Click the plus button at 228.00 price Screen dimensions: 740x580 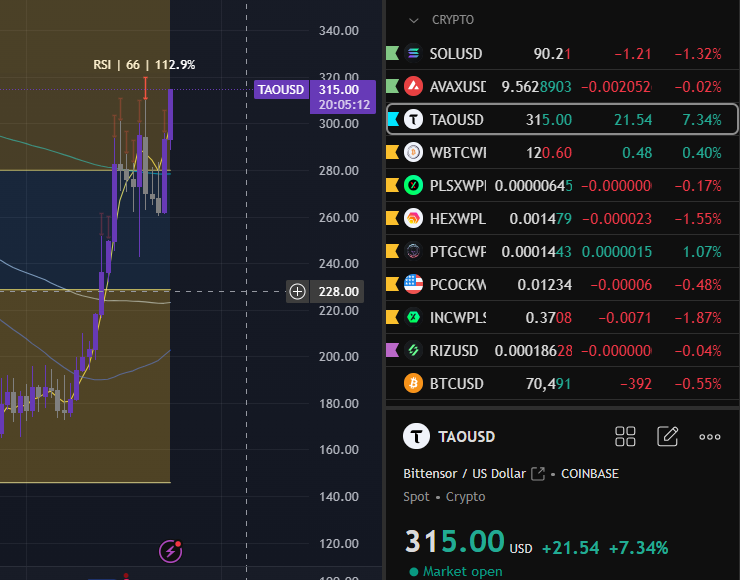click(297, 292)
